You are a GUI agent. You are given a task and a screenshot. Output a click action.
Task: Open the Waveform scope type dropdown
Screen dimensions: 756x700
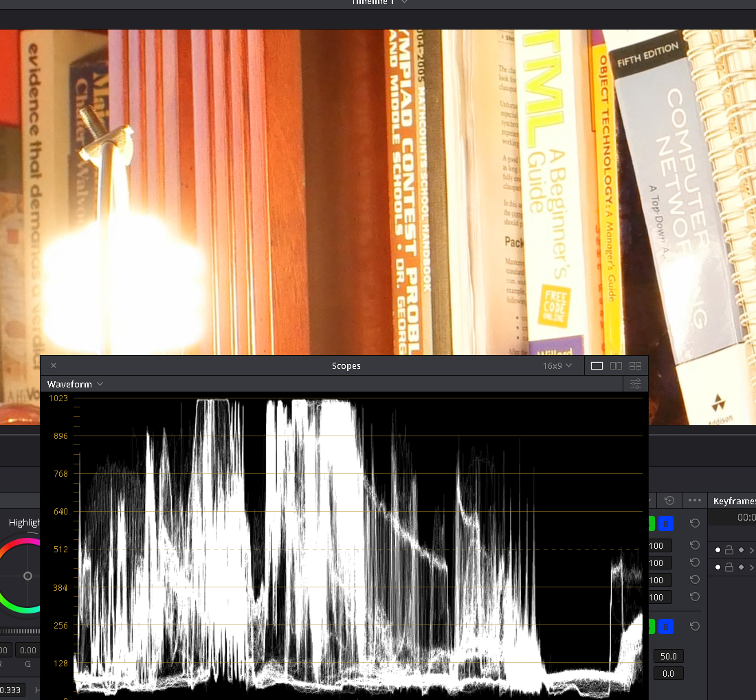75,384
